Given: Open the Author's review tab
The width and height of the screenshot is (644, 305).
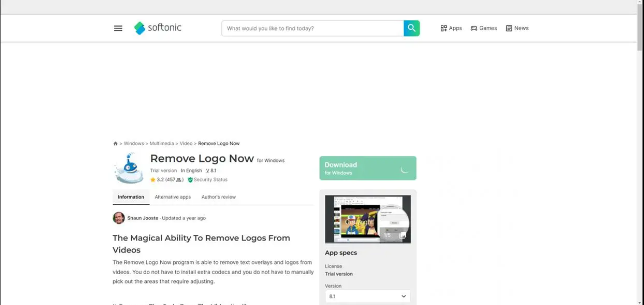Looking at the screenshot, I should tap(218, 197).
